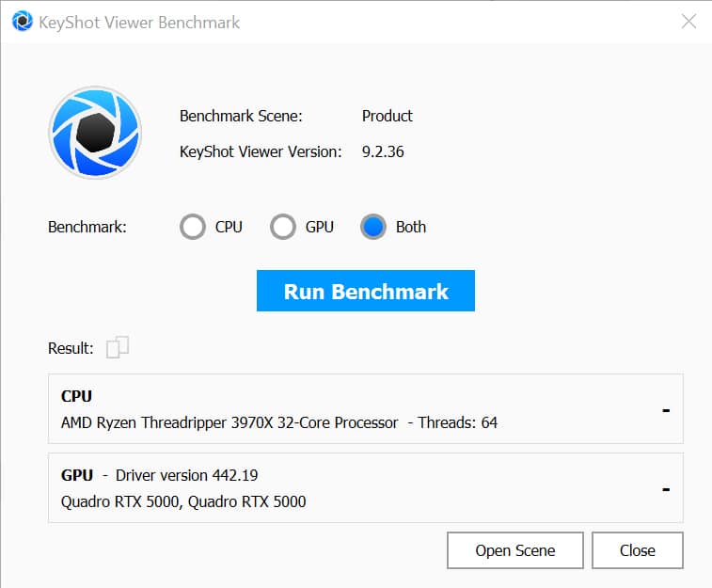712x588 pixels.
Task: Click the Product benchmark scene value
Action: pyautogui.click(x=387, y=116)
